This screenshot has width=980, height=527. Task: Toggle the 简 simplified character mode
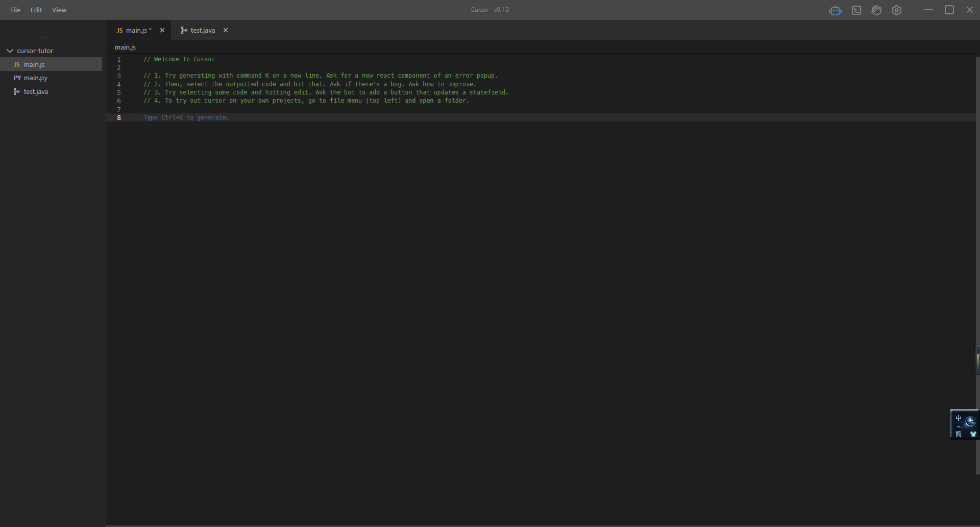tap(959, 434)
